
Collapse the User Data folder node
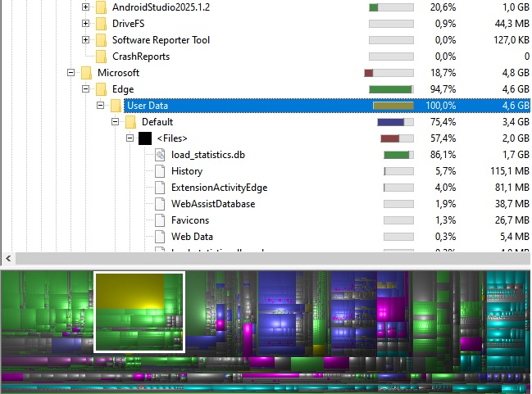[101, 106]
